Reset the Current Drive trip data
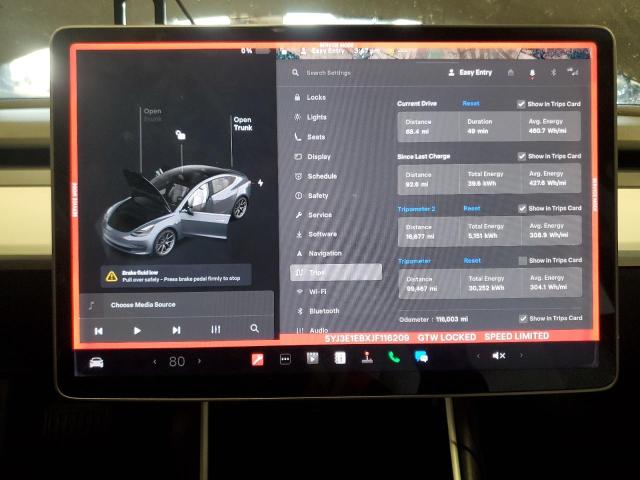The height and width of the screenshot is (480, 640). point(470,103)
